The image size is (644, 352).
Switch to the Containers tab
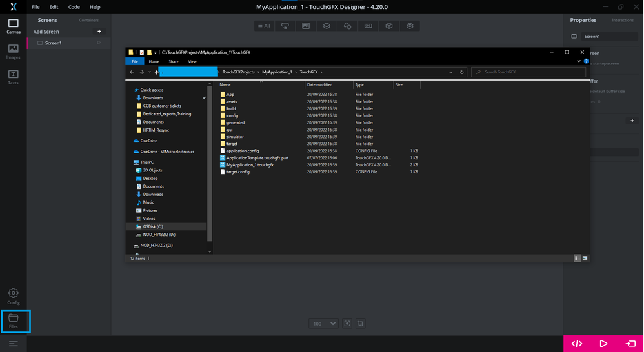[88, 20]
